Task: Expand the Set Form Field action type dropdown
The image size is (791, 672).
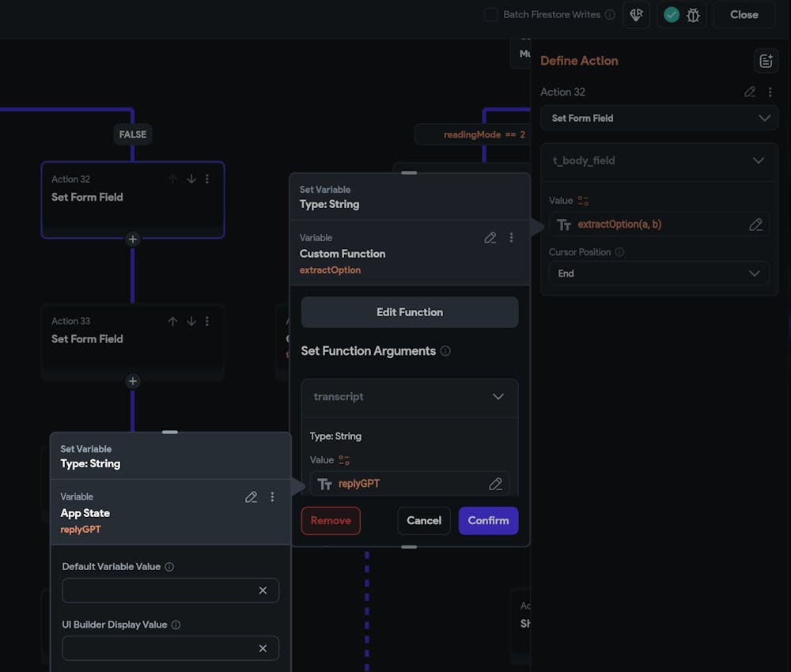Action: pyautogui.click(x=659, y=118)
